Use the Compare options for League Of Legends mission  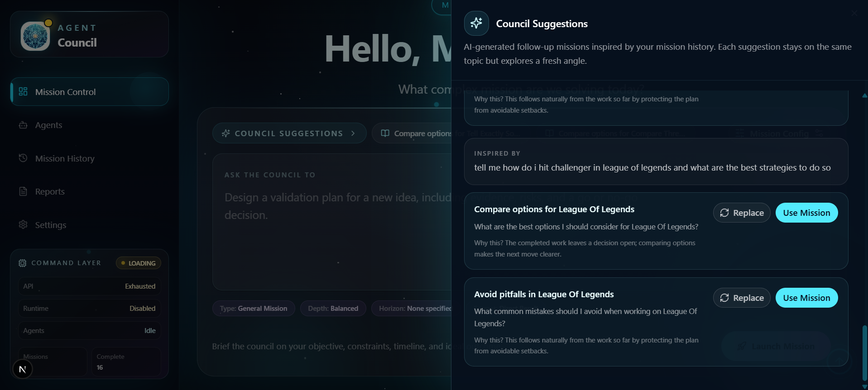[806, 213]
